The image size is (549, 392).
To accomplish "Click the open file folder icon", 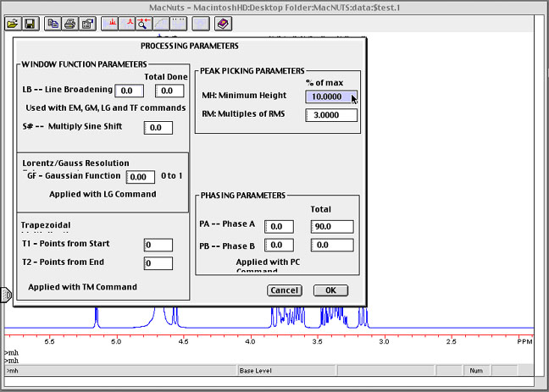I will (x=12, y=24).
